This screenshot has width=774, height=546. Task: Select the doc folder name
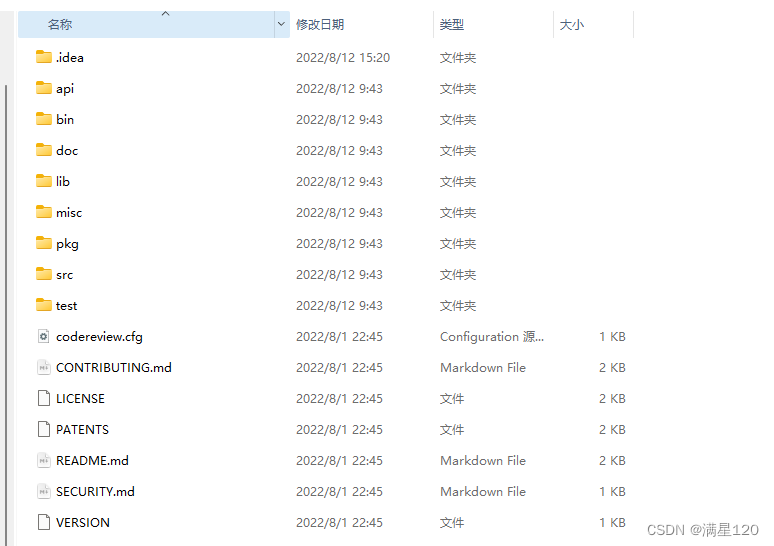click(x=67, y=151)
